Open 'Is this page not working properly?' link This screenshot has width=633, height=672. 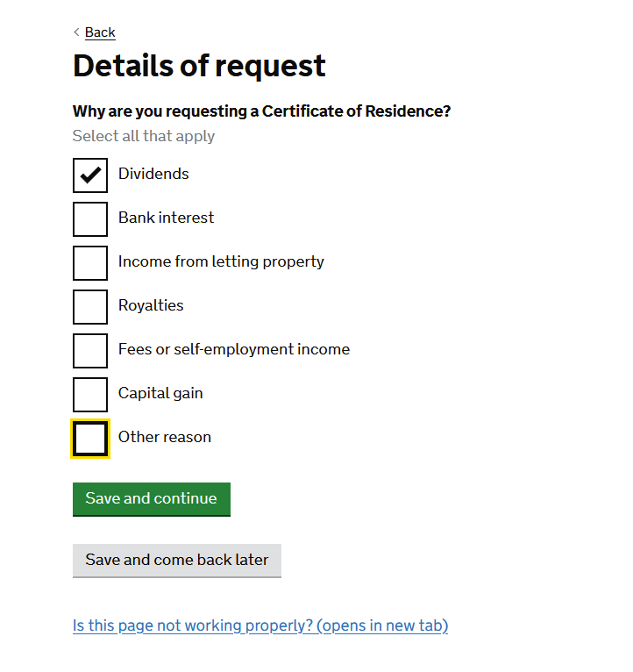click(x=260, y=626)
